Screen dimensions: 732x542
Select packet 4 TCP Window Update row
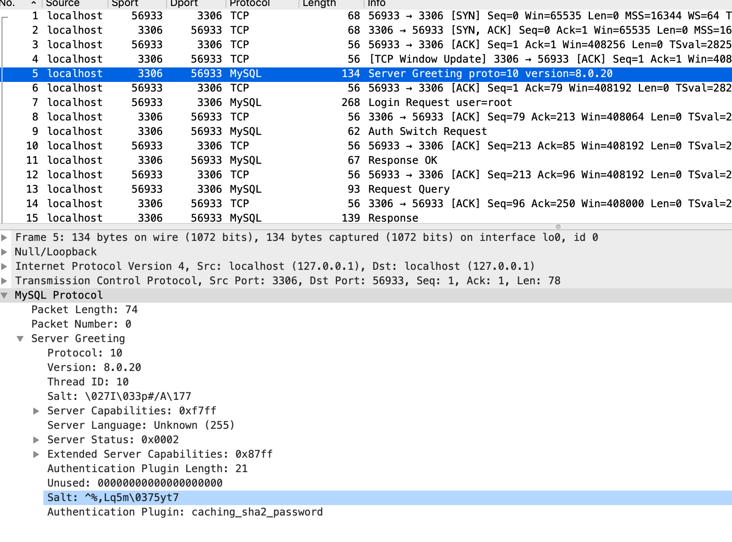(366, 59)
